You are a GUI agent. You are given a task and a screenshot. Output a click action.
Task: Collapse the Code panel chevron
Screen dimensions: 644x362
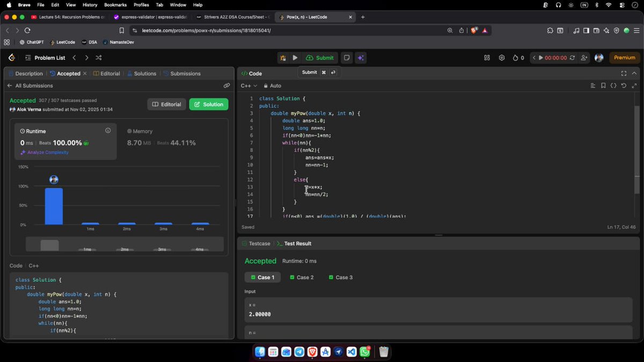(x=635, y=73)
